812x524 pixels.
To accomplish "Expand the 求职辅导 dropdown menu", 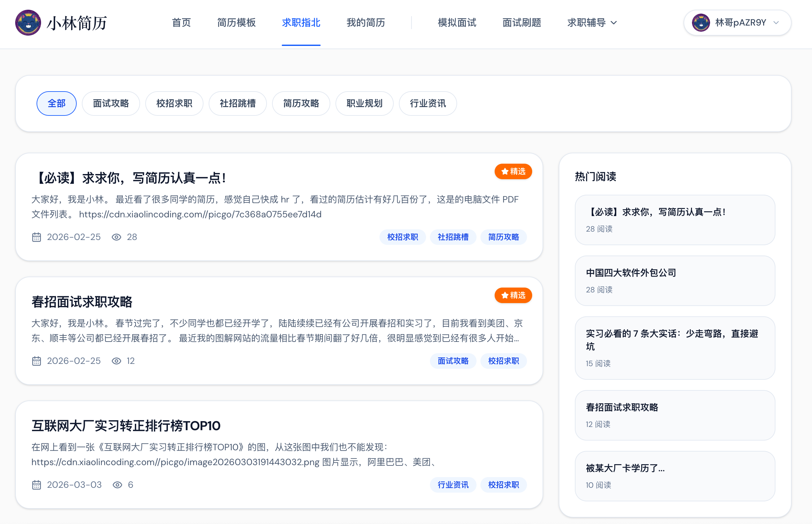I will pyautogui.click(x=592, y=22).
